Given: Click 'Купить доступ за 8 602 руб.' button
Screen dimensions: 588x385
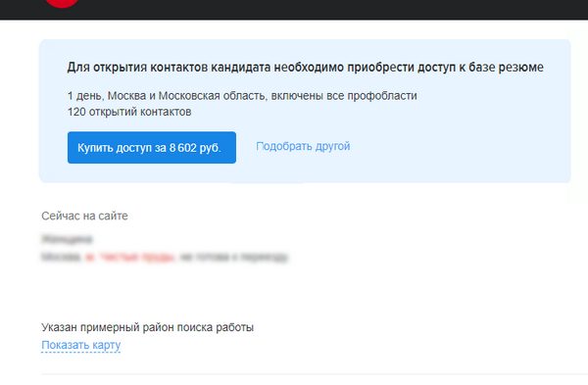Looking at the screenshot, I should (152, 147).
